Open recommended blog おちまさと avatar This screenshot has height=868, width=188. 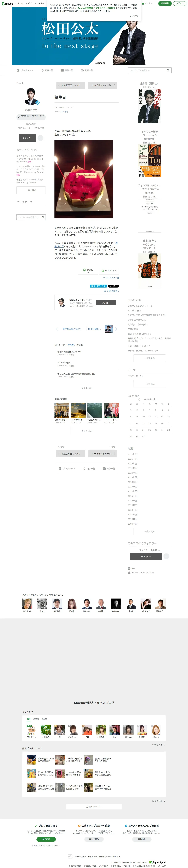(27, 604)
